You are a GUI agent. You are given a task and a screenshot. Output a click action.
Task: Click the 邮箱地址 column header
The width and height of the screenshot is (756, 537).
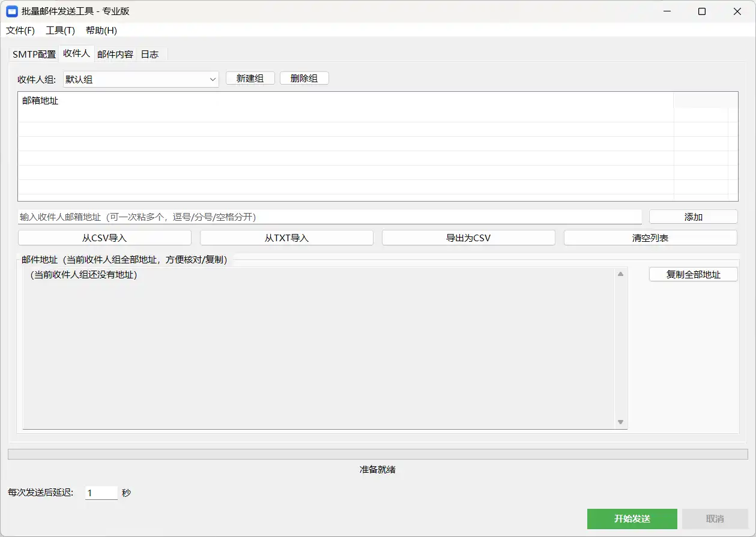point(346,101)
